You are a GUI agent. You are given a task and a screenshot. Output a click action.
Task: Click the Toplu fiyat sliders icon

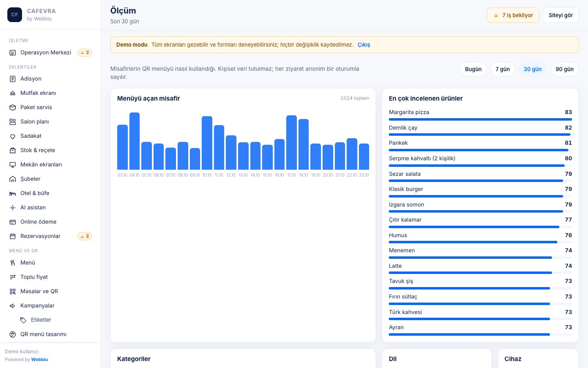pyautogui.click(x=13, y=277)
